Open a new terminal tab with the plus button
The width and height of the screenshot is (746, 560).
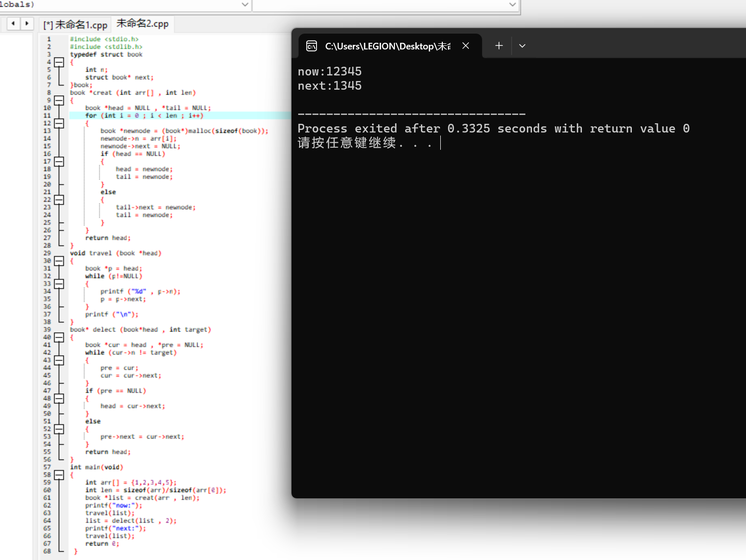[x=499, y=46]
